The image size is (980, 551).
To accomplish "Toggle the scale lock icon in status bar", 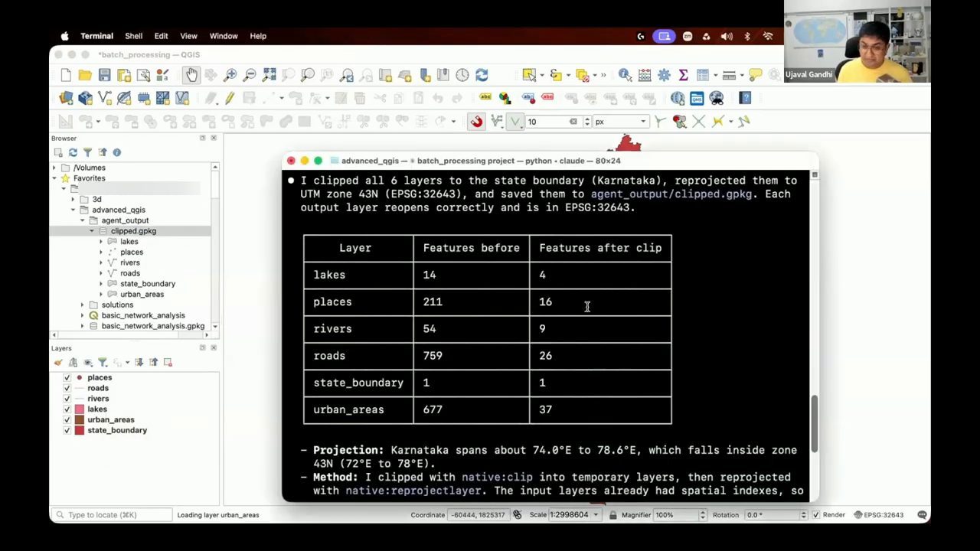I will [613, 515].
